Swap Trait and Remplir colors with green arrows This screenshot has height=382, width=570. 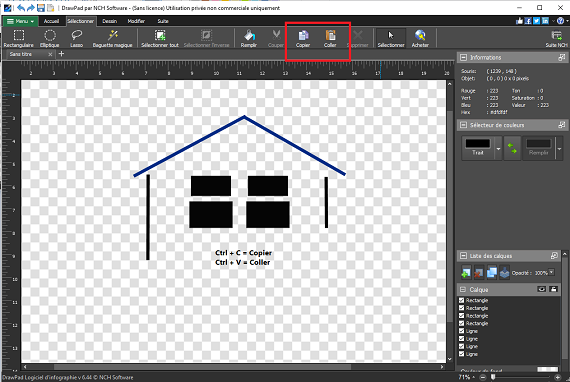[512, 148]
